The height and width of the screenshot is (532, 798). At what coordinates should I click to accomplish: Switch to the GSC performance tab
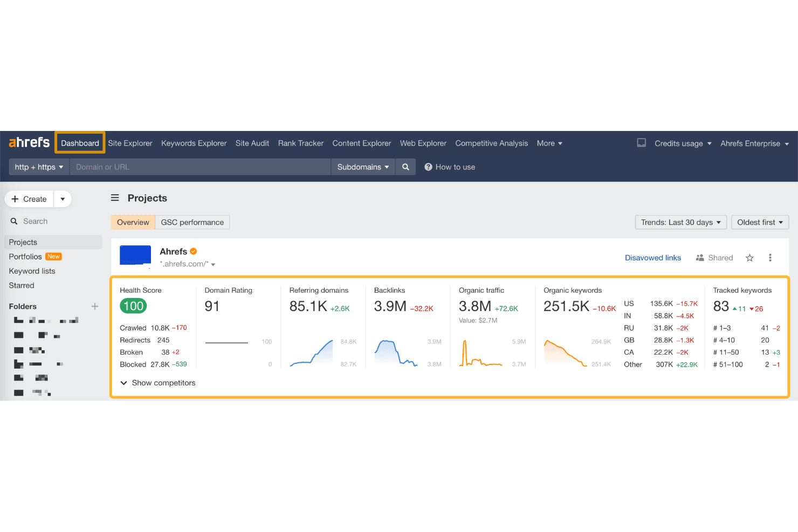tap(192, 222)
